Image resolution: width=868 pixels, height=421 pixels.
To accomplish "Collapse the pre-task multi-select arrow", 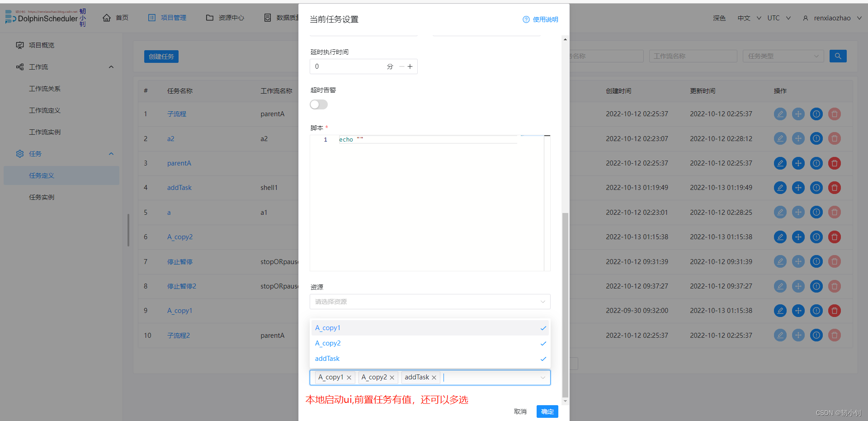I will (x=543, y=378).
